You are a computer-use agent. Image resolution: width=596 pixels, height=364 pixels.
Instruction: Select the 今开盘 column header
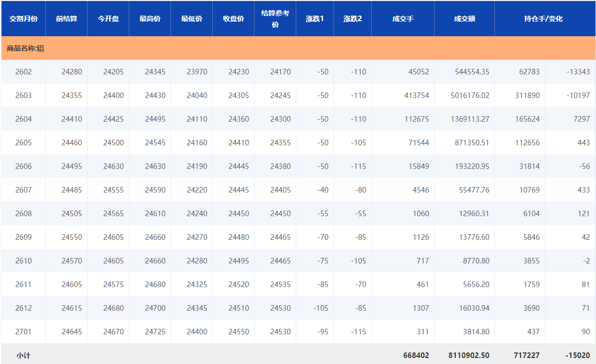108,19
